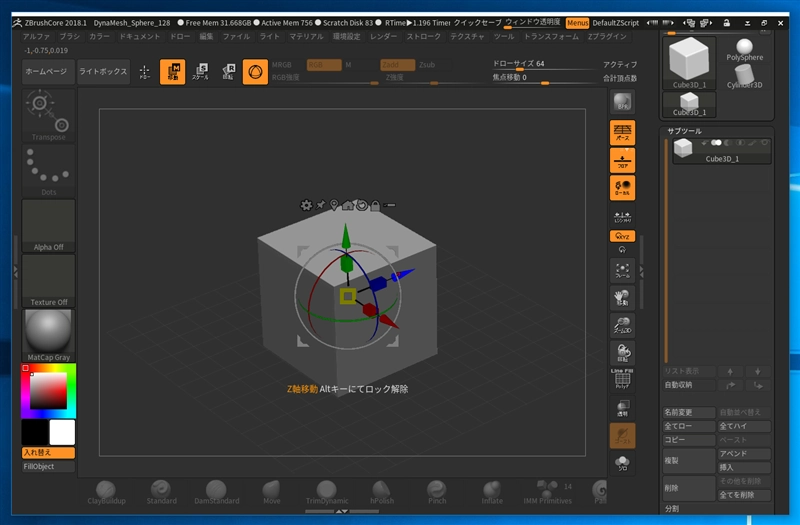This screenshot has width=800, height=525.
Task: Select the hPolish brush
Action: (382, 492)
